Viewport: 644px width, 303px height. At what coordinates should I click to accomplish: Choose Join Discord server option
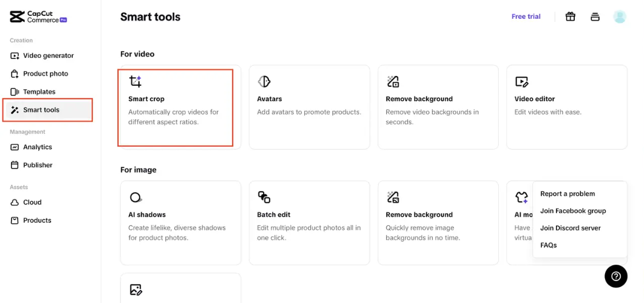(x=570, y=228)
